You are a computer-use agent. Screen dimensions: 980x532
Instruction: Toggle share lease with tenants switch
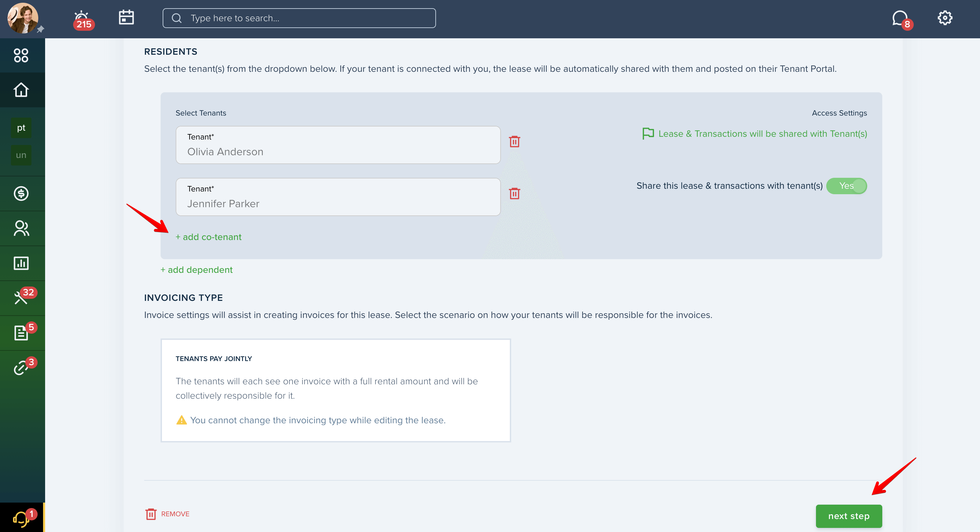coord(846,186)
